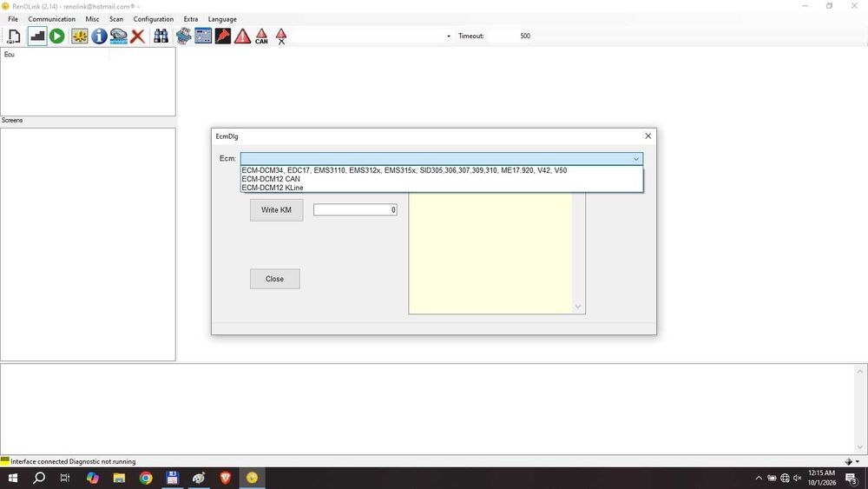Open the blue control panel icon
868x489 pixels.
[x=203, y=36]
